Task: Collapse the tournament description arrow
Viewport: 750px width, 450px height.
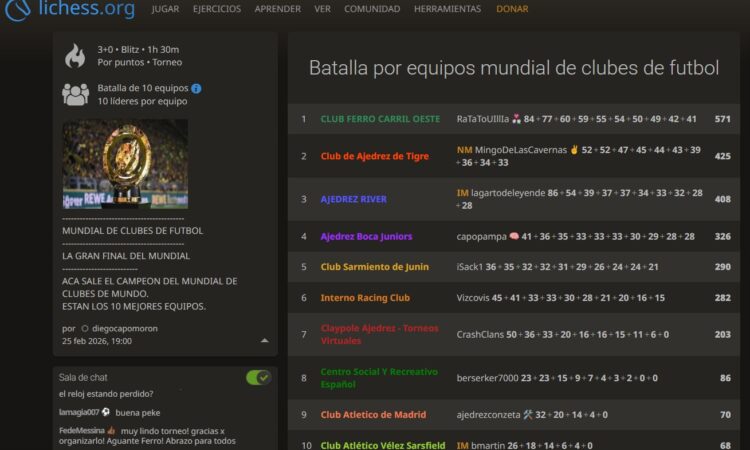Action: [264, 340]
